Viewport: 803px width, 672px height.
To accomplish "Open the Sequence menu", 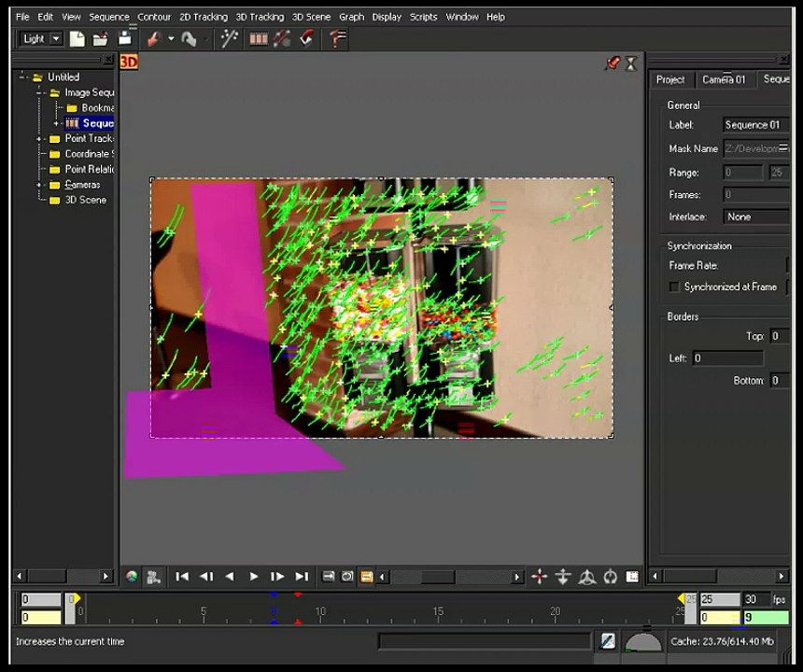I will coord(109,17).
